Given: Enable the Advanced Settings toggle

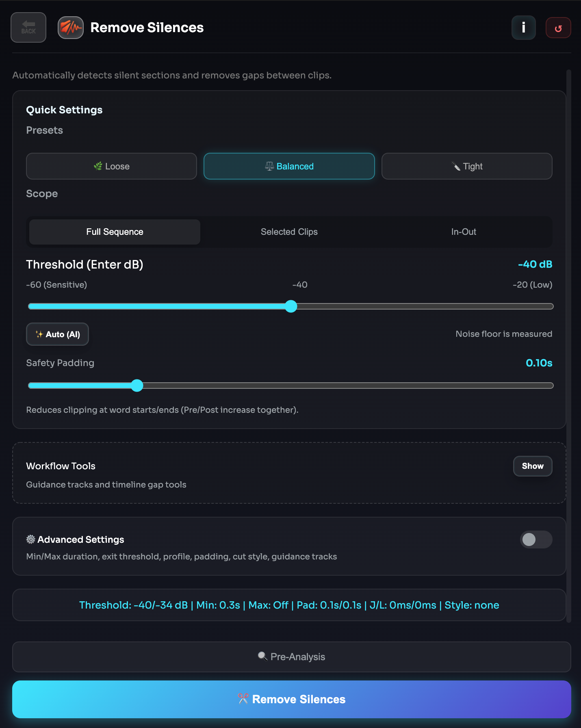Looking at the screenshot, I should pos(535,539).
